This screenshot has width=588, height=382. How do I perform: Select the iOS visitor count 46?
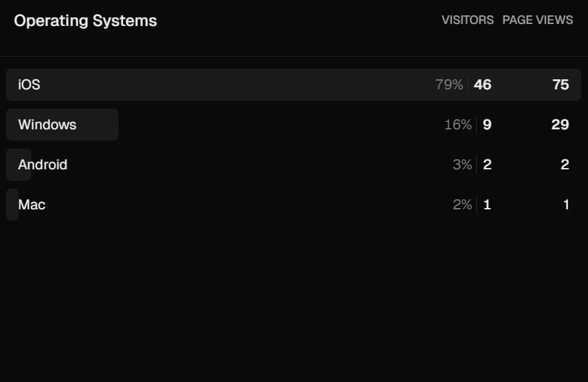[x=483, y=85]
